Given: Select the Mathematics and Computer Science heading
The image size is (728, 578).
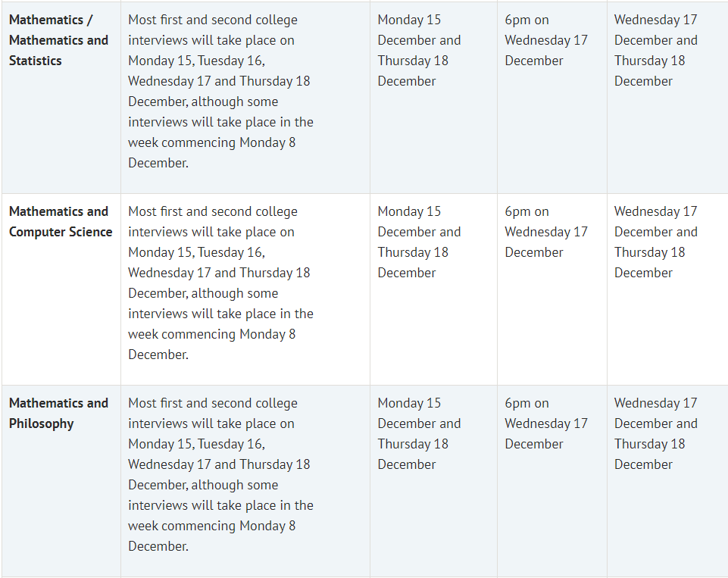Looking at the screenshot, I should pos(61,221).
